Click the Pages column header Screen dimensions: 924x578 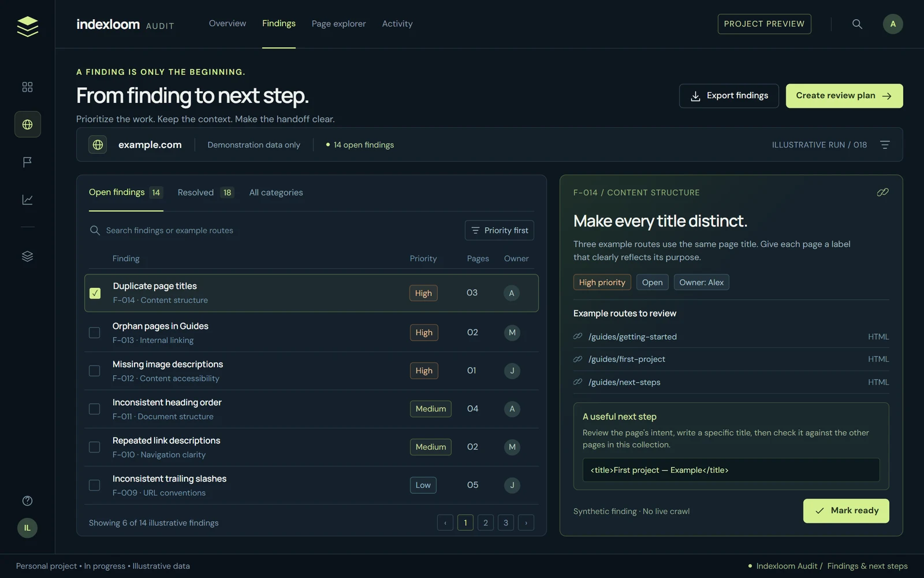[478, 258]
